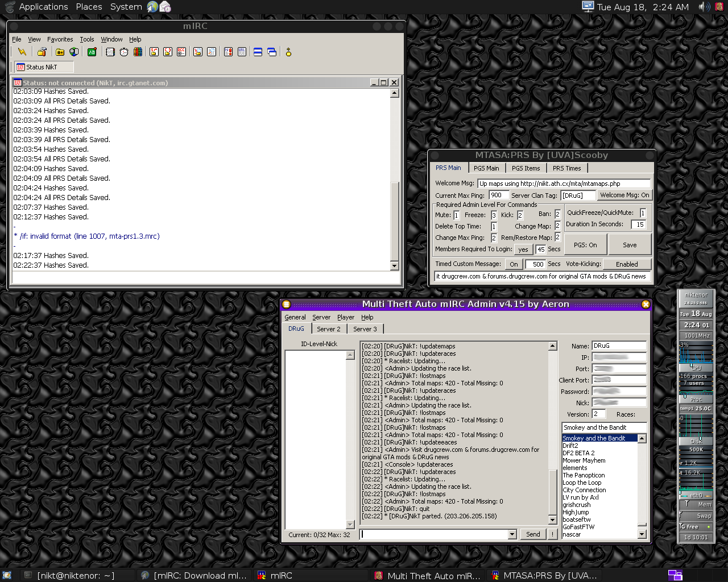The image size is (728, 582).
Task: Select Drift2 in the Races list
Action: 570,446
